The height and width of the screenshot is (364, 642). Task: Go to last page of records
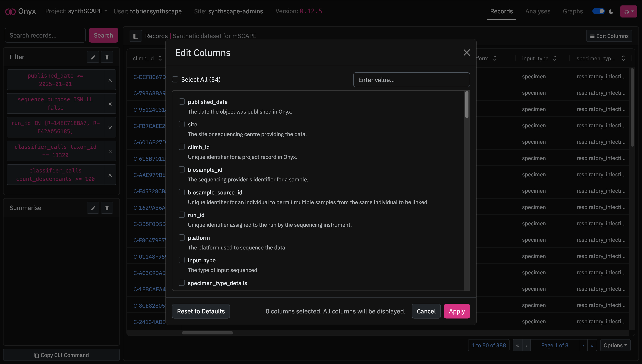(x=592, y=345)
